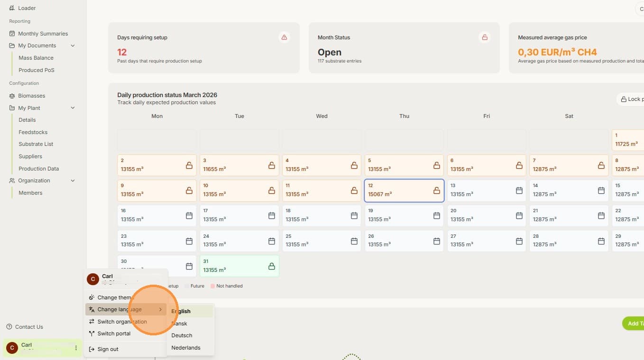The height and width of the screenshot is (360, 644).
Task: Click the calendar icon on day 19
Action: [x=437, y=216]
